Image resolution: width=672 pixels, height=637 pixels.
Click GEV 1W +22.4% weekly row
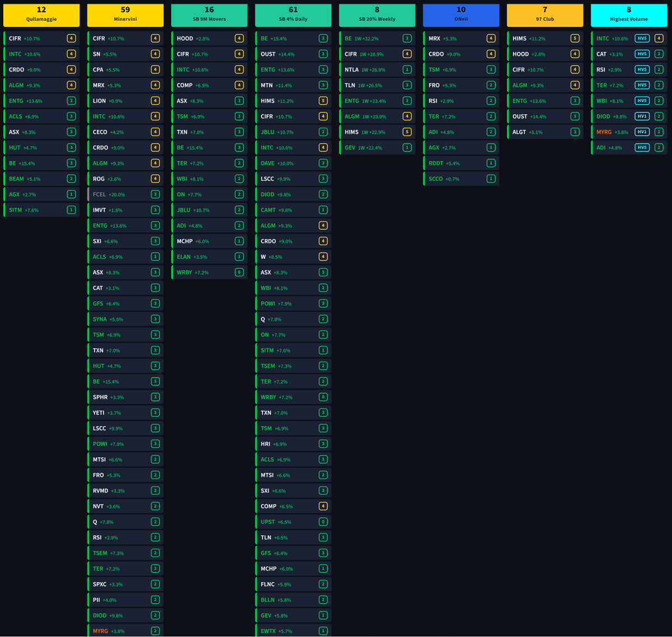tap(377, 148)
